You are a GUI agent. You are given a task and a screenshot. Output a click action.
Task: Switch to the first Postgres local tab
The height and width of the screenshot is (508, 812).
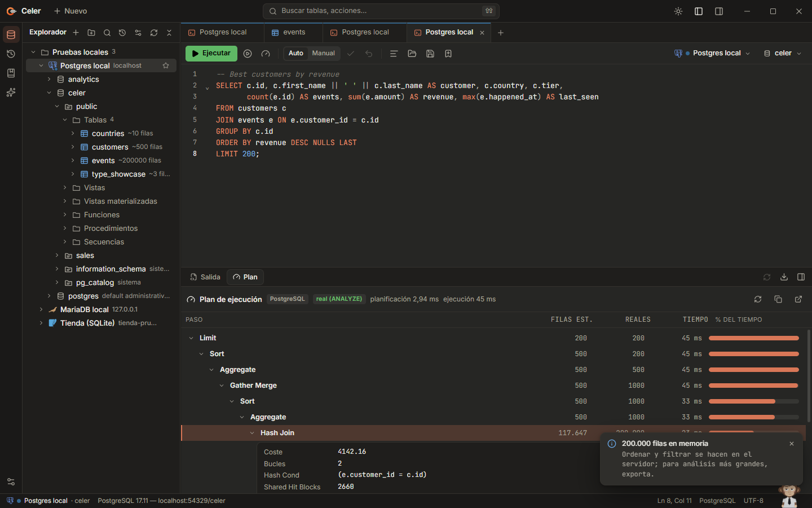coord(223,33)
